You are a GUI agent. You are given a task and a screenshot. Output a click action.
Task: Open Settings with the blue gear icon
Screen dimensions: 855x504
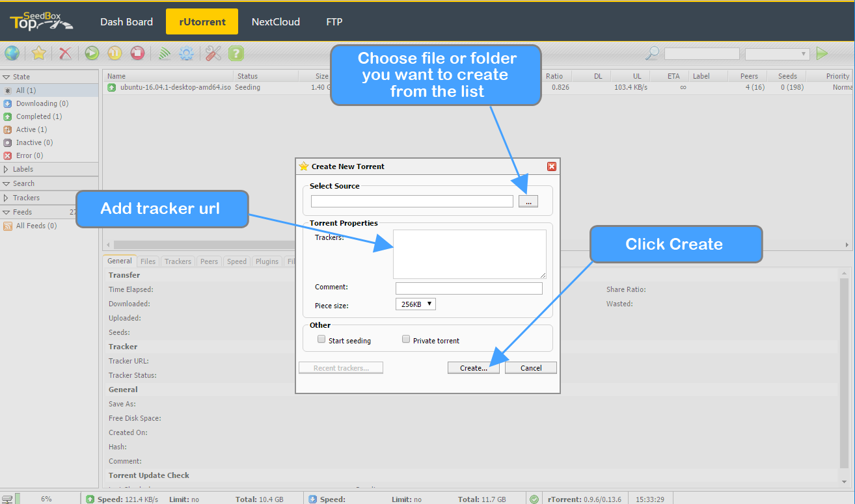187,53
